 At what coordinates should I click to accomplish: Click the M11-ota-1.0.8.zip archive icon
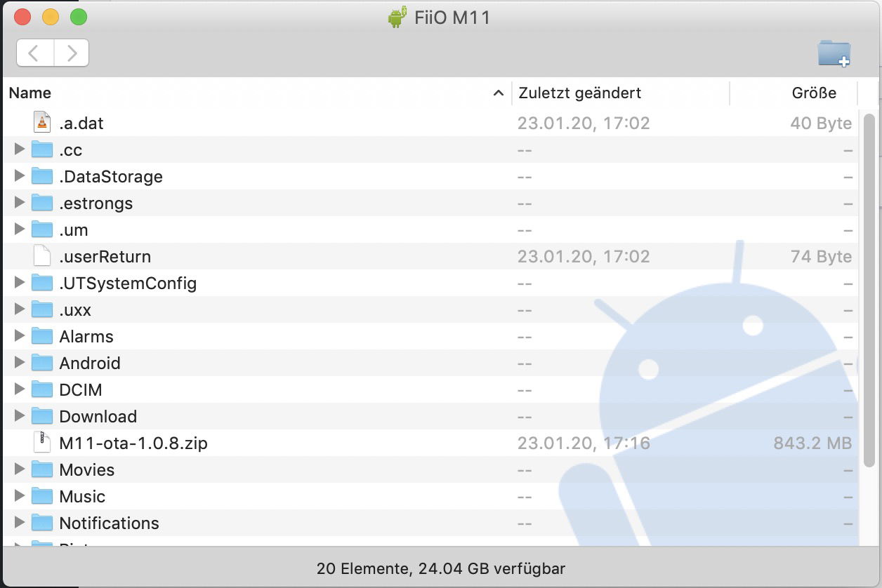(x=42, y=443)
